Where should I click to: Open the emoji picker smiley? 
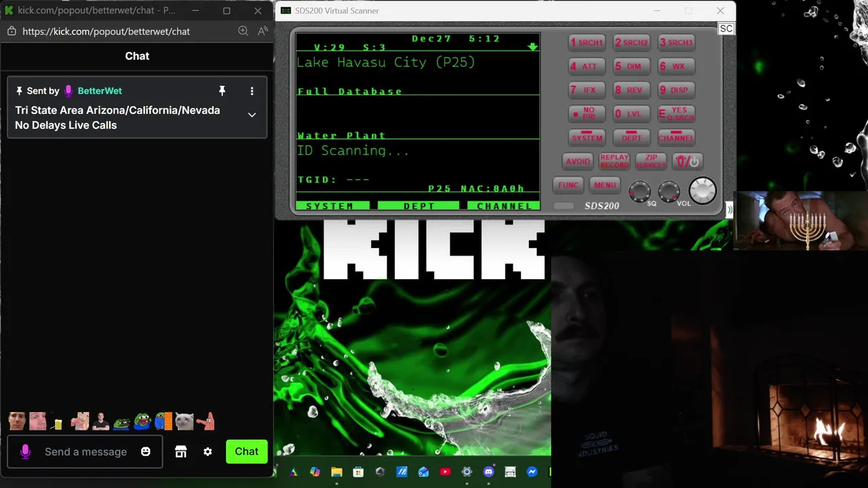click(x=145, y=451)
